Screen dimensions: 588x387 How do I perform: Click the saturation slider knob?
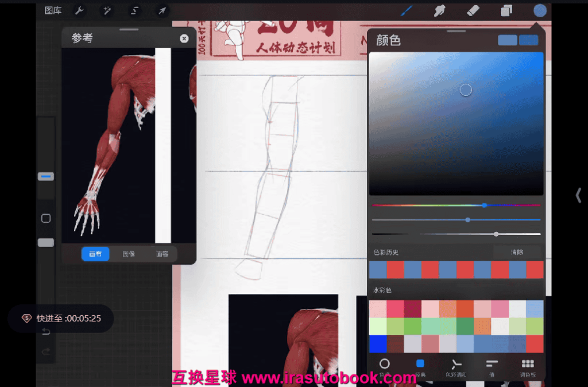(467, 220)
